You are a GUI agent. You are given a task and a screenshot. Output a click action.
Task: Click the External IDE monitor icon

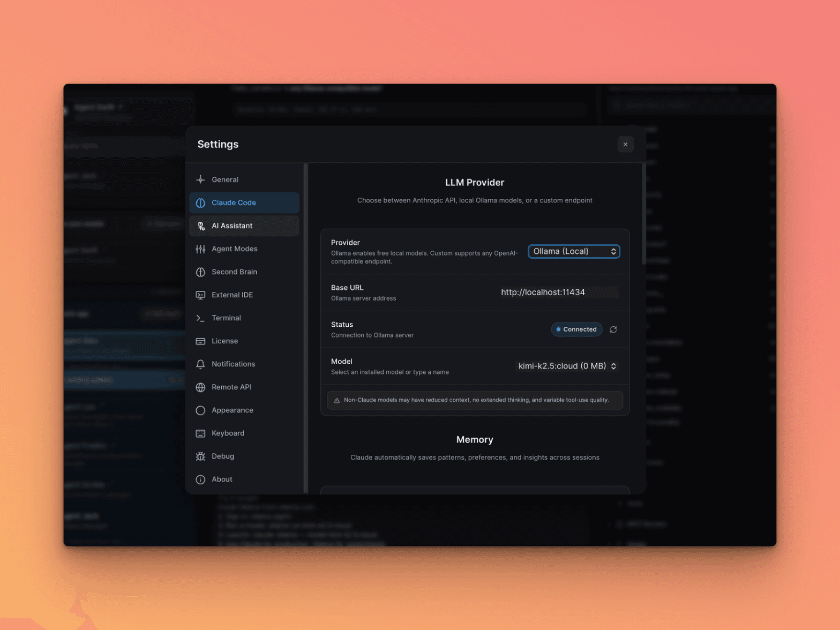(x=200, y=295)
